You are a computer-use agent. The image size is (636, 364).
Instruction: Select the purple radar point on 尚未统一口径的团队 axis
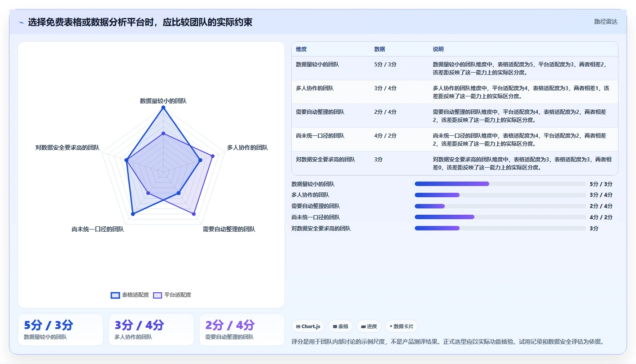[148, 193]
